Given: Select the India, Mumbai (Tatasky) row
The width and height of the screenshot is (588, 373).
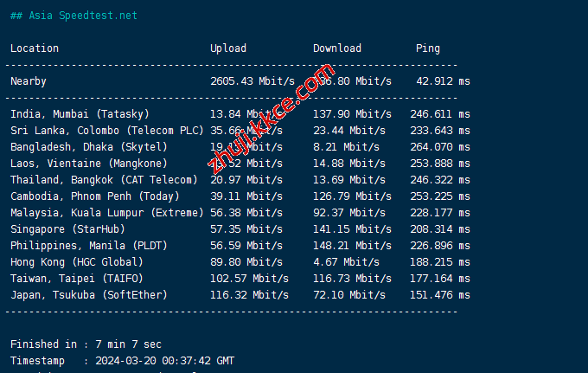Looking at the screenshot, I should pos(80,114).
